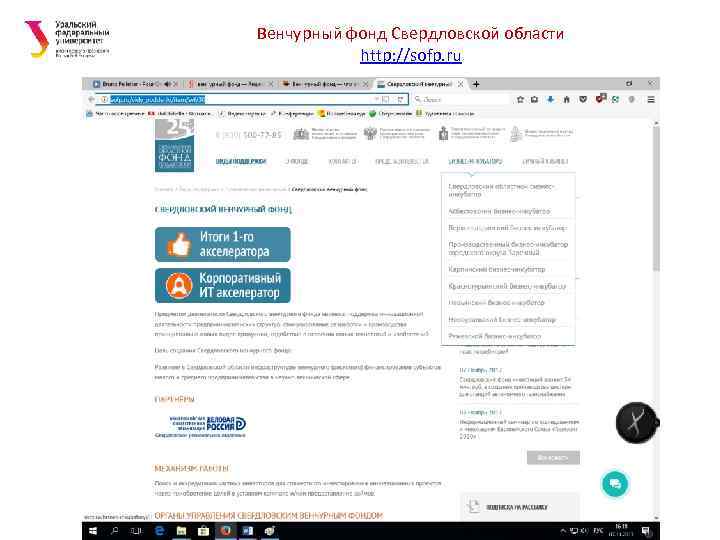Click the Корпоративный ИТ акселератор banner
The width and height of the screenshot is (720, 540).
click(223, 285)
